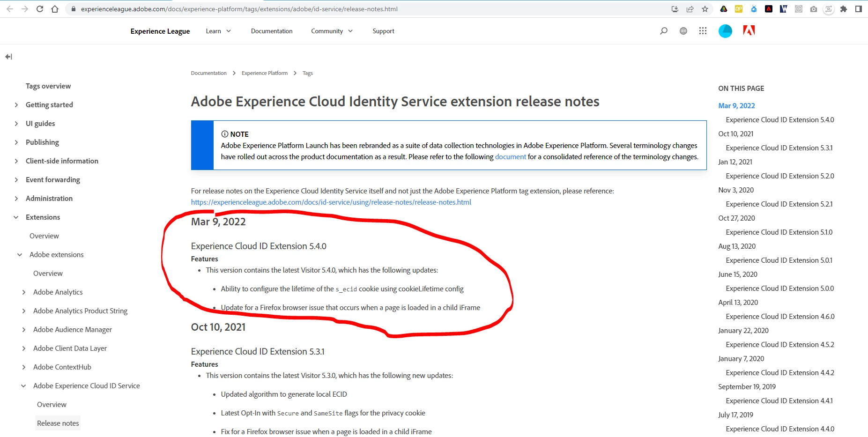868x437 pixels.
Task: Open Tags overview in the sidebar
Action: pos(48,86)
